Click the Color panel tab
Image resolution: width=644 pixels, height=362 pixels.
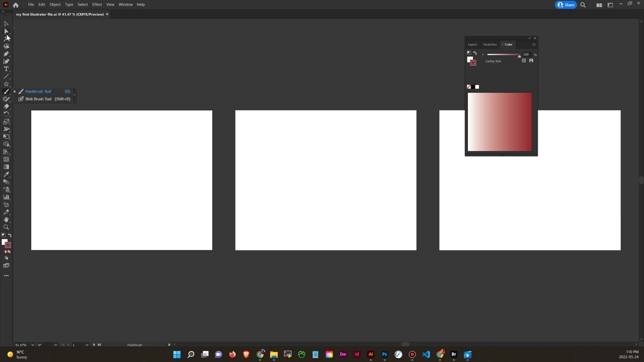pyautogui.click(x=508, y=44)
